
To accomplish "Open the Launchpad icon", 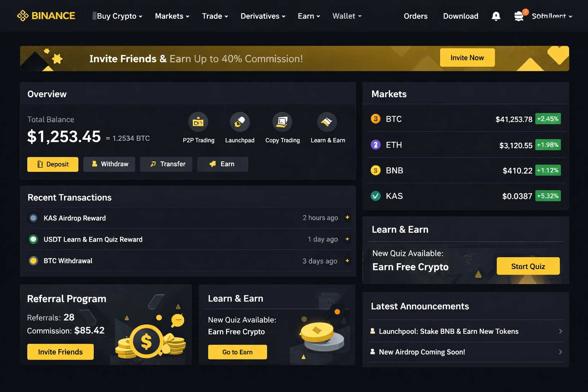I will pyautogui.click(x=240, y=122).
